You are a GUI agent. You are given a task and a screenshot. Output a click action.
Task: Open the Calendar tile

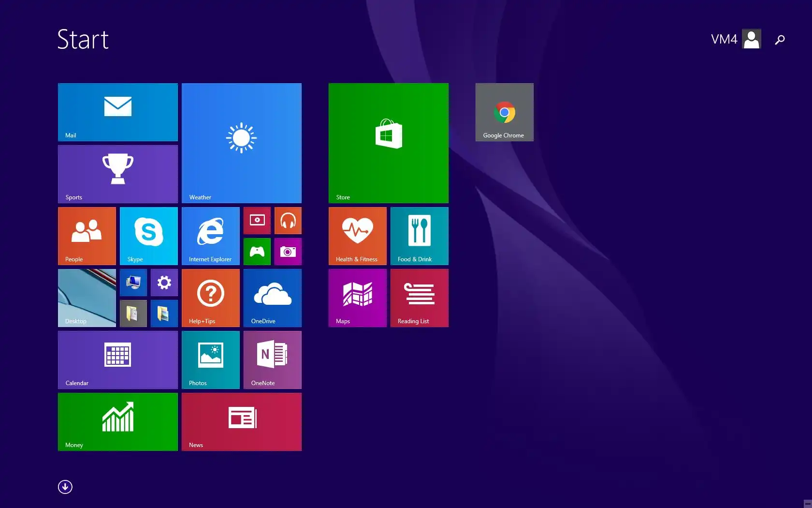point(118,360)
